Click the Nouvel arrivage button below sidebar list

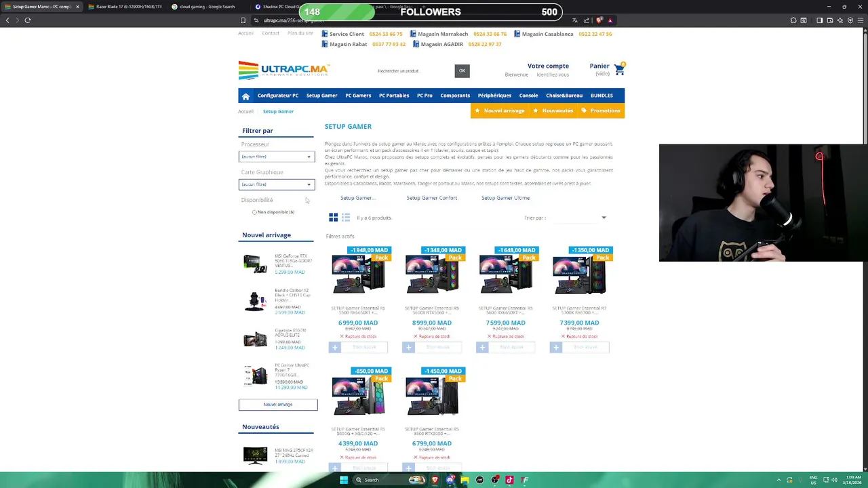pos(278,405)
